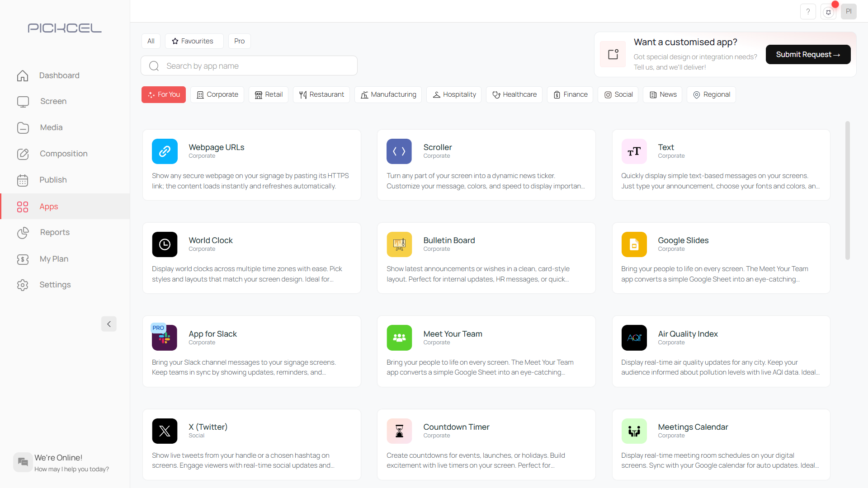Open the Google Slides app icon

(634, 244)
